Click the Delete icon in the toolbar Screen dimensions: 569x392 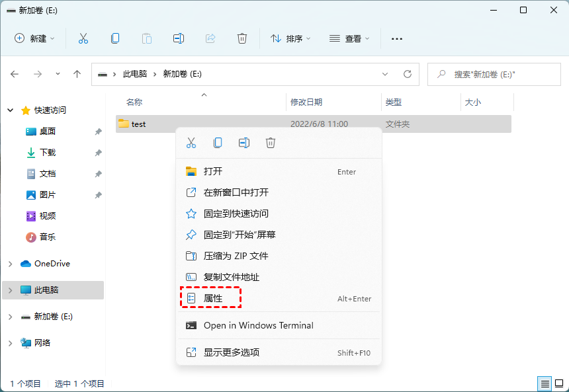[242, 38]
